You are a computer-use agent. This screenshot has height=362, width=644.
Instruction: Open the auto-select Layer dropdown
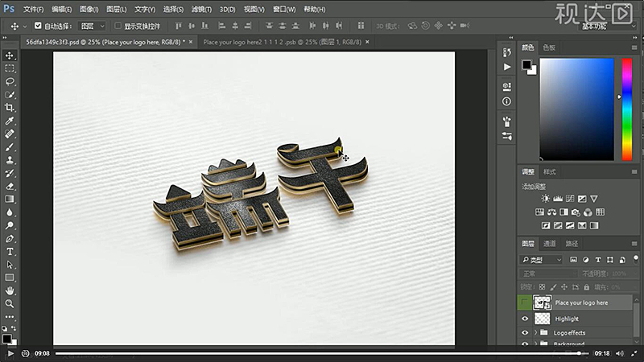[93, 26]
